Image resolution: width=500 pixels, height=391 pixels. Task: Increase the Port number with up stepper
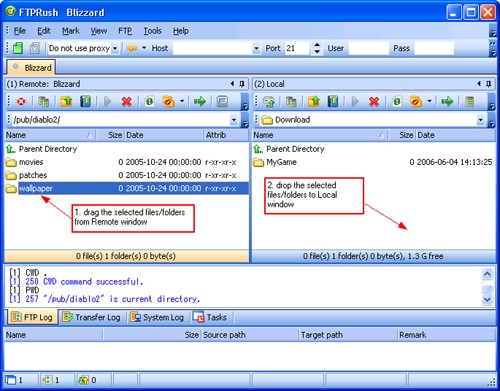click(x=317, y=45)
